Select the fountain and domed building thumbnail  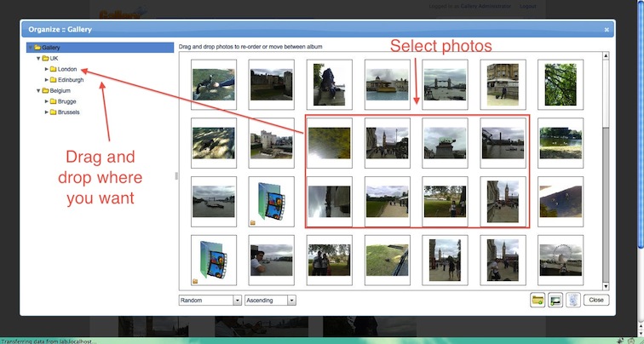388,84
